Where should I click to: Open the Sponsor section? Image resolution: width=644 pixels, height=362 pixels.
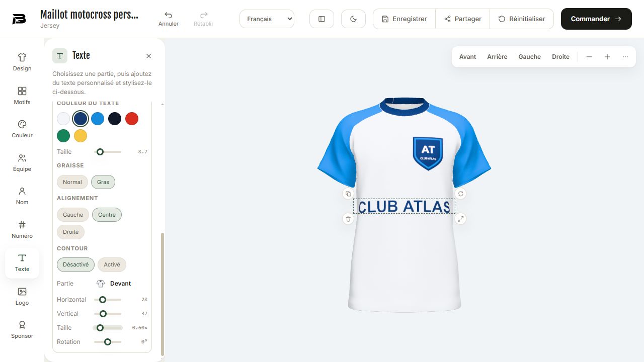pyautogui.click(x=22, y=329)
